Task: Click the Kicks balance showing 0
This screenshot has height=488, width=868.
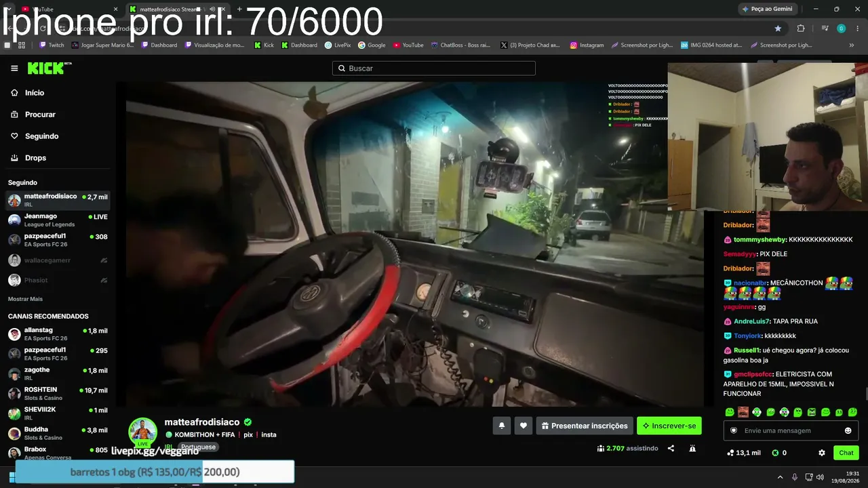Action: (779, 453)
